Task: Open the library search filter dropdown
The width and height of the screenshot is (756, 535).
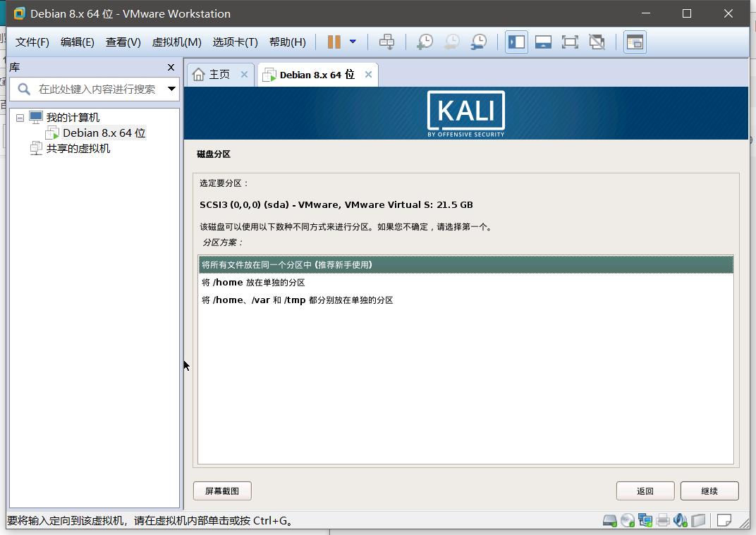Action: [x=171, y=89]
